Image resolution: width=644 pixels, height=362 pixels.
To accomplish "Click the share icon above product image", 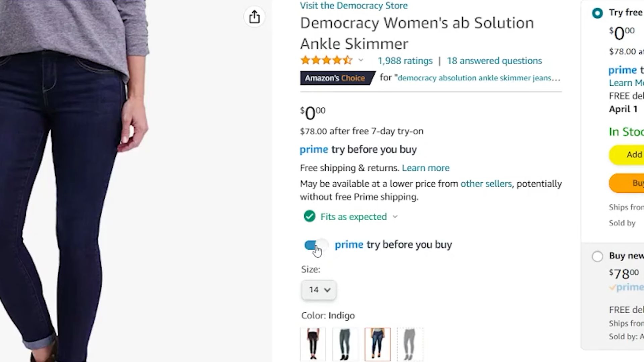I will coord(254,17).
